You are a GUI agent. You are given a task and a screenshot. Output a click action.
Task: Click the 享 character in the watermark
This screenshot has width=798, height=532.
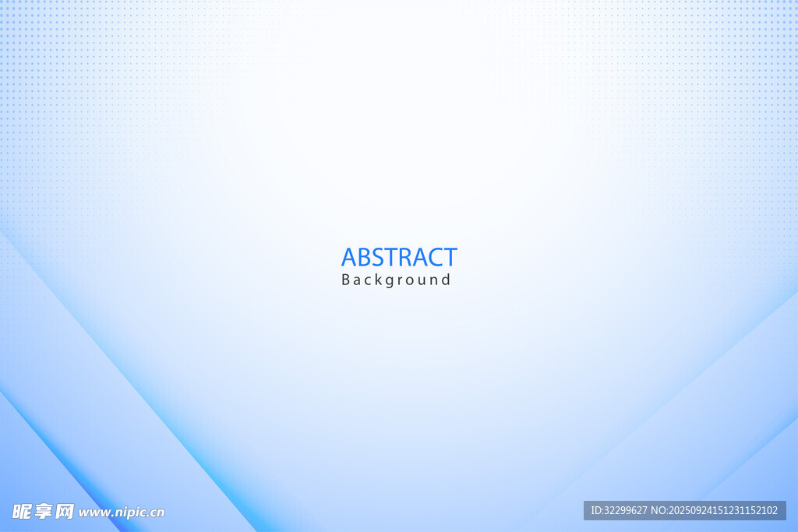pyautogui.click(x=43, y=511)
